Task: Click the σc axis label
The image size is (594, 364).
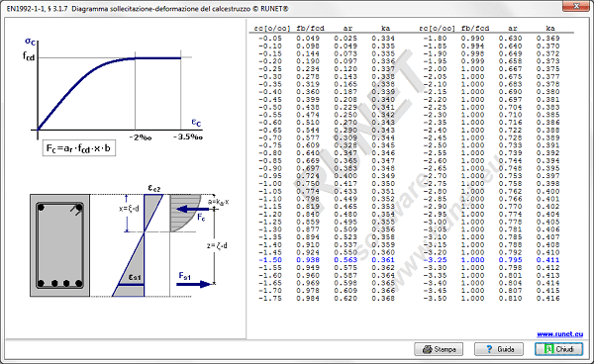Action: click(31, 41)
